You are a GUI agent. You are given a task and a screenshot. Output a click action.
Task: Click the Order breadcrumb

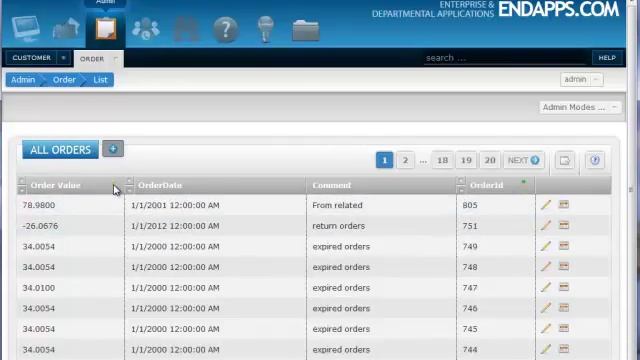coord(64,80)
